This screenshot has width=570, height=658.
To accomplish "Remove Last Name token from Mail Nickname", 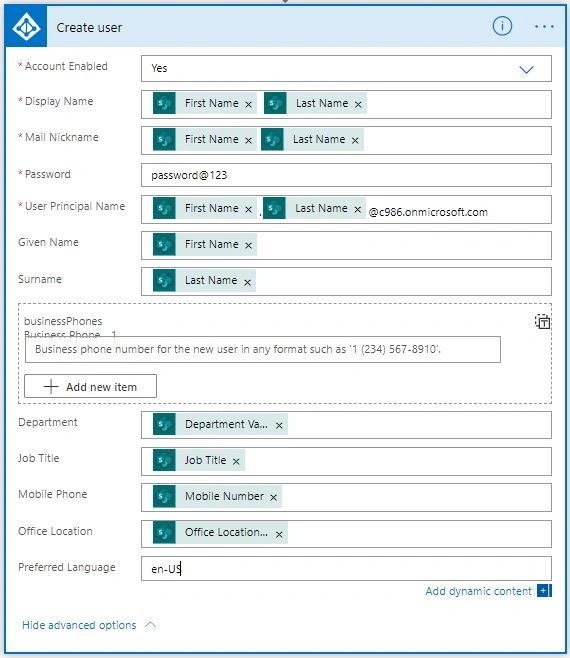I will [x=355, y=141].
